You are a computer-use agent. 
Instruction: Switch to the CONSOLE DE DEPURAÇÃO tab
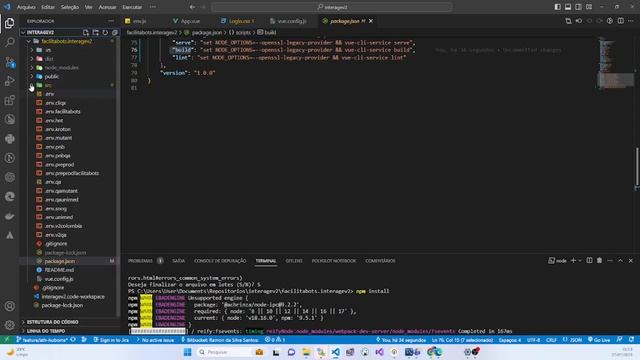220,260
